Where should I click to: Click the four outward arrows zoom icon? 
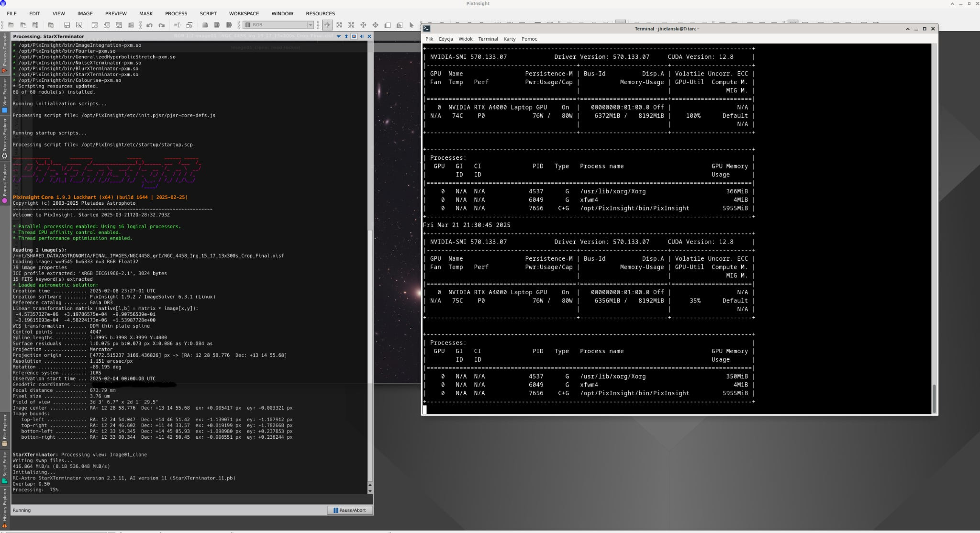[x=339, y=25]
